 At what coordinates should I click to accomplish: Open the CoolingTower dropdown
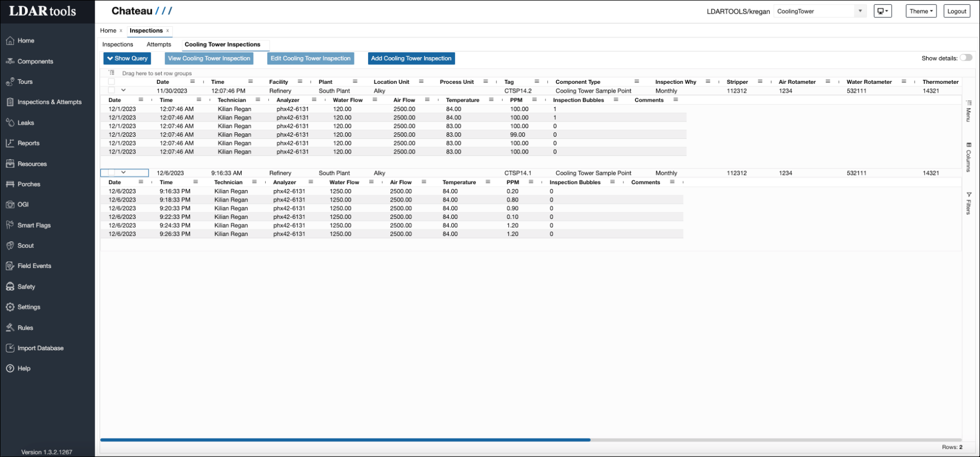(860, 11)
